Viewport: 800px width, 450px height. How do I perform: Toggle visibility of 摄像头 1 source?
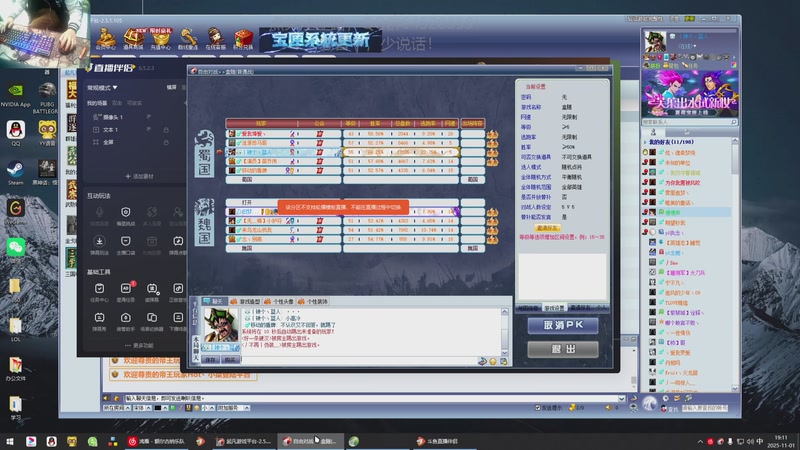[148, 117]
